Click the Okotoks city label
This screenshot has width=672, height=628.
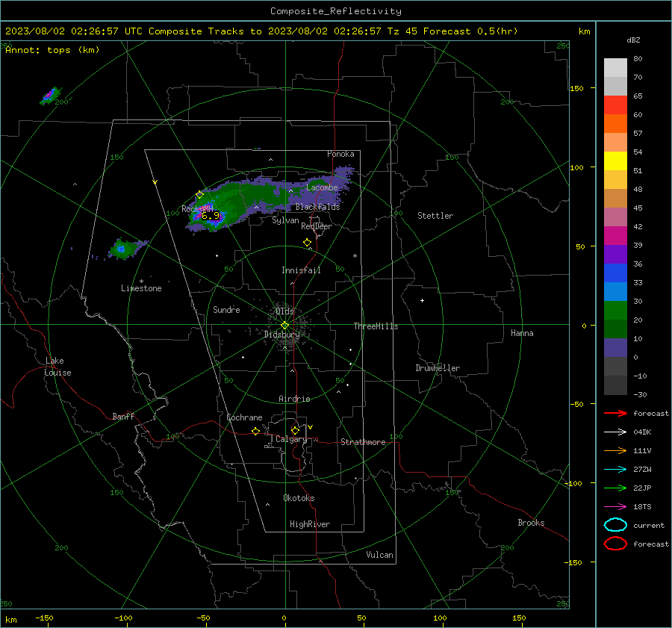click(299, 498)
